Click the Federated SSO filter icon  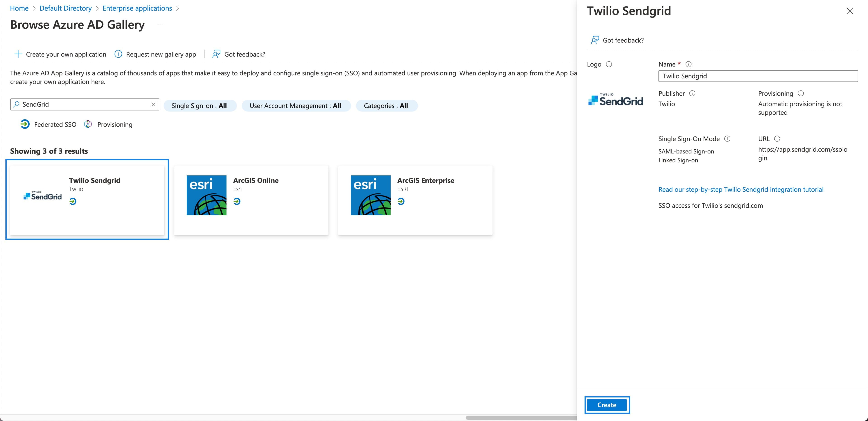tap(25, 124)
